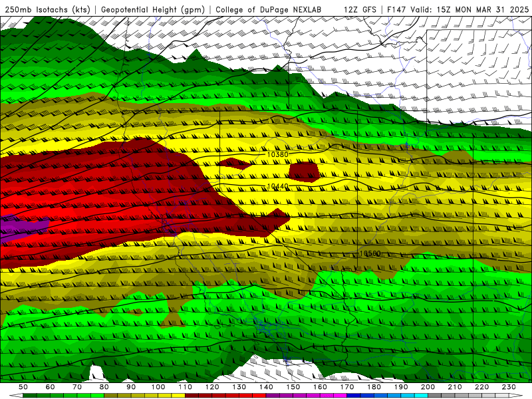Click the 10560 height contour label

(x=370, y=253)
